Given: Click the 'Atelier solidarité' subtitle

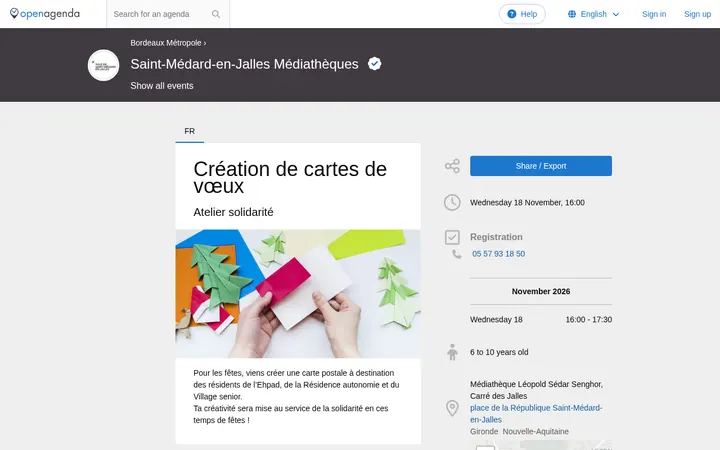Looking at the screenshot, I should pyautogui.click(x=233, y=212).
